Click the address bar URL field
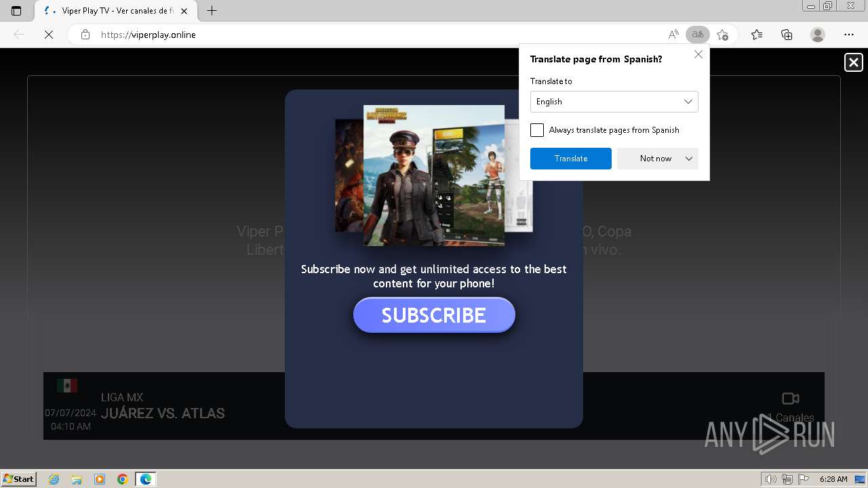Image resolution: width=868 pixels, height=488 pixels. click(x=380, y=35)
